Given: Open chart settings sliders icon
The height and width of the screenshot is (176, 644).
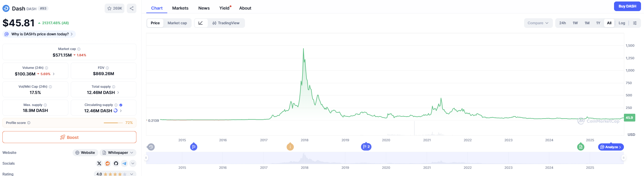Looking at the screenshot, I should (635, 23).
